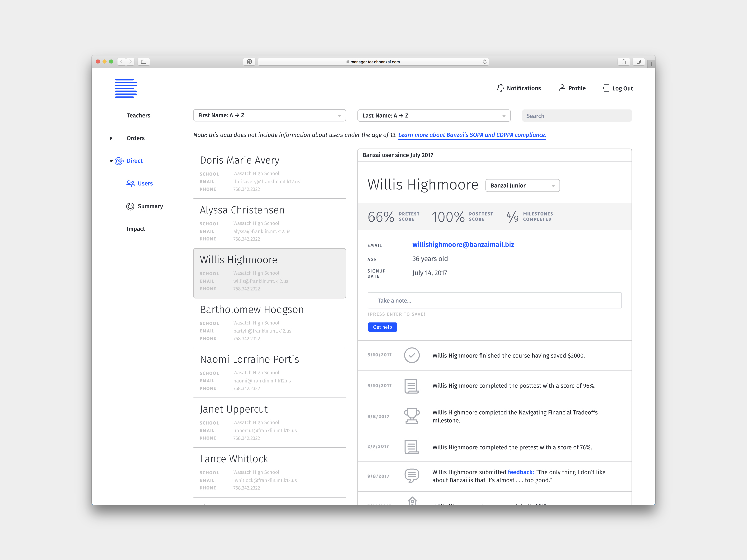Click the Take a note field
Screen dimensions: 747x560
[495, 300]
